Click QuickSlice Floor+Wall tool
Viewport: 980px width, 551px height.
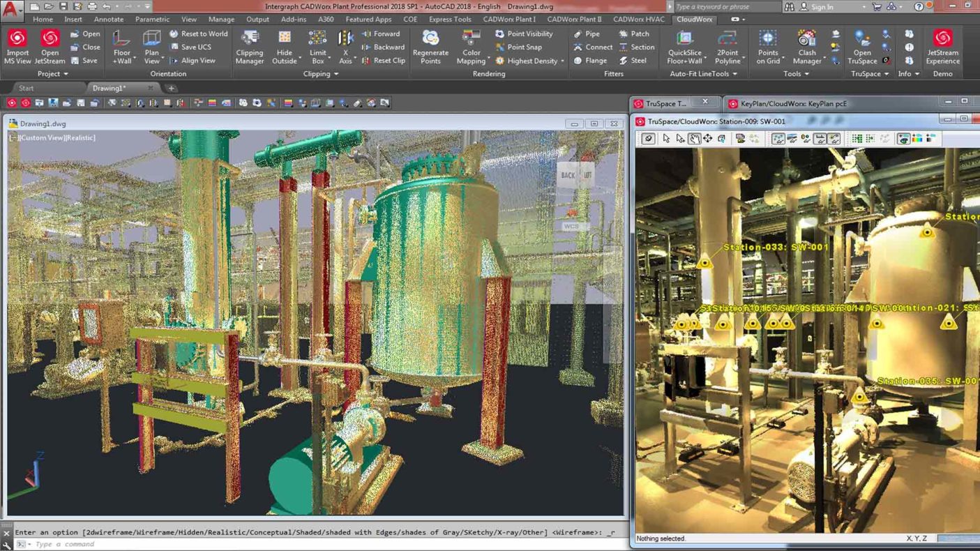click(685, 47)
